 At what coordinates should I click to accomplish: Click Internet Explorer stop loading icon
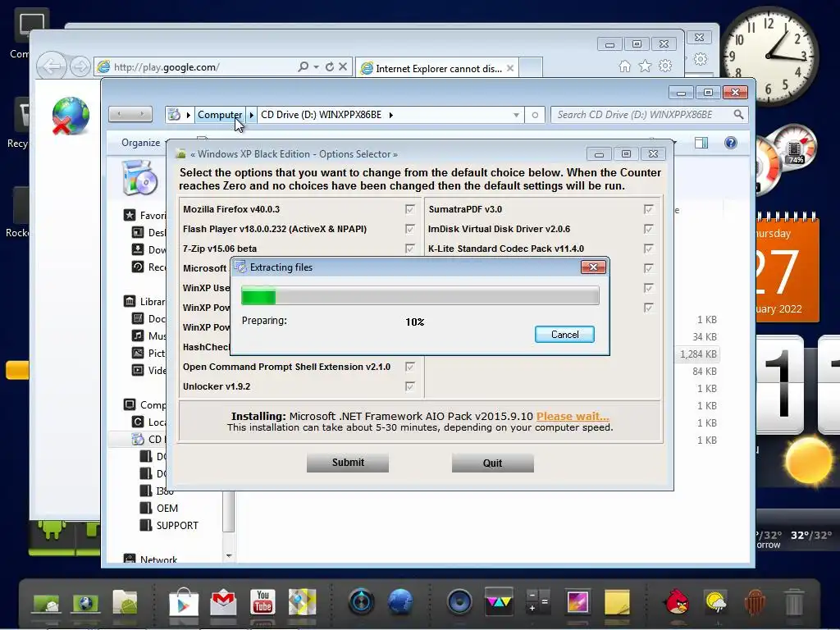click(343, 66)
